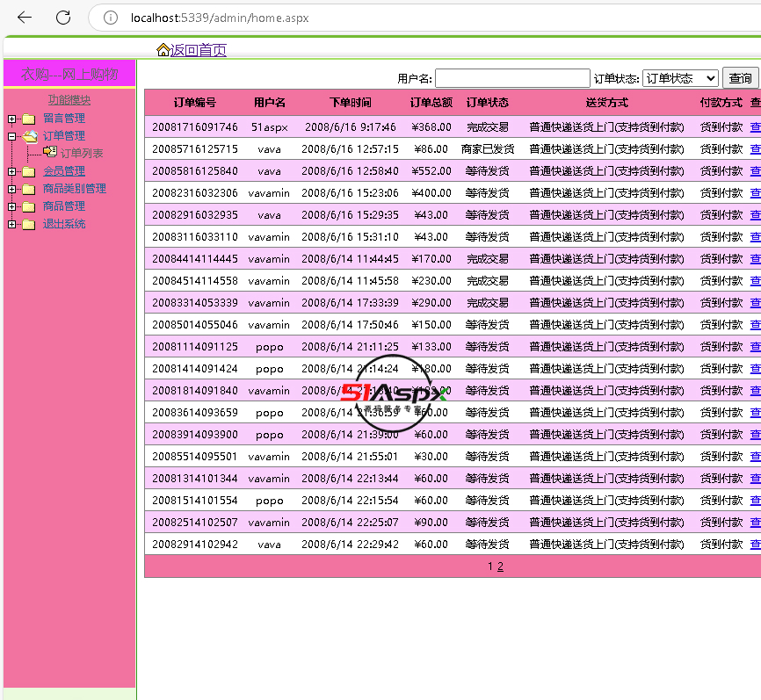This screenshot has height=700, width=761.
Task: Click the 留言管理 folder icon
Action: click(29, 119)
